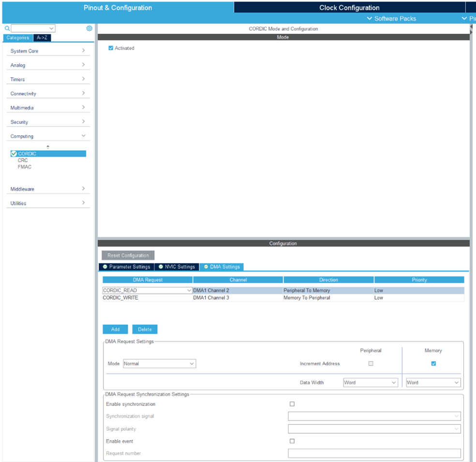
Task: Click the Delete button to remove a DMA request
Action: pyautogui.click(x=145, y=329)
